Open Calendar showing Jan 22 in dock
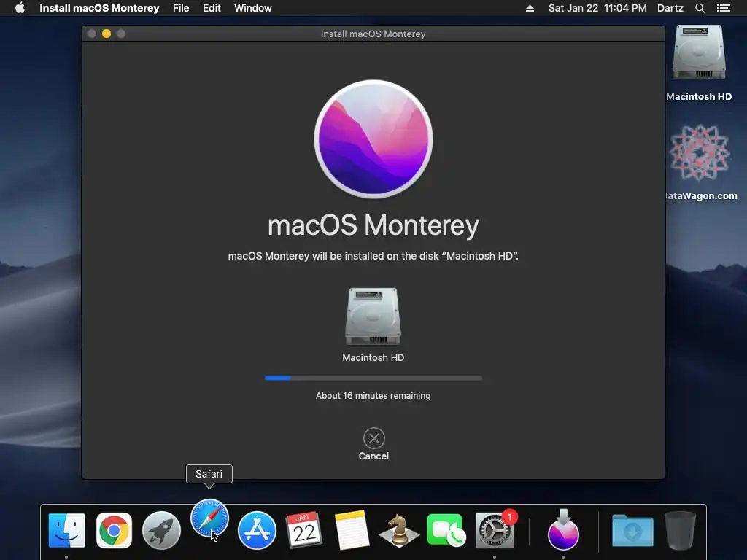 coord(304,530)
